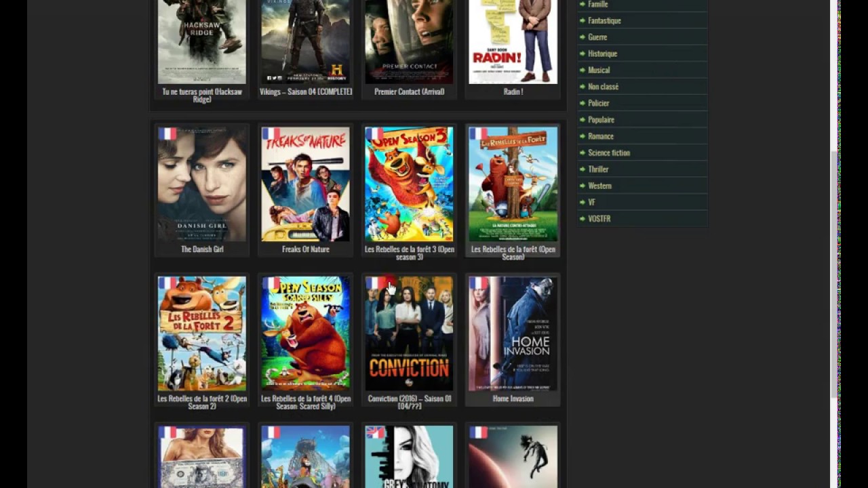Click the green arrow beside Thriller
Image resolution: width=868 pixels, height=488 pixels.
[583, 169]
